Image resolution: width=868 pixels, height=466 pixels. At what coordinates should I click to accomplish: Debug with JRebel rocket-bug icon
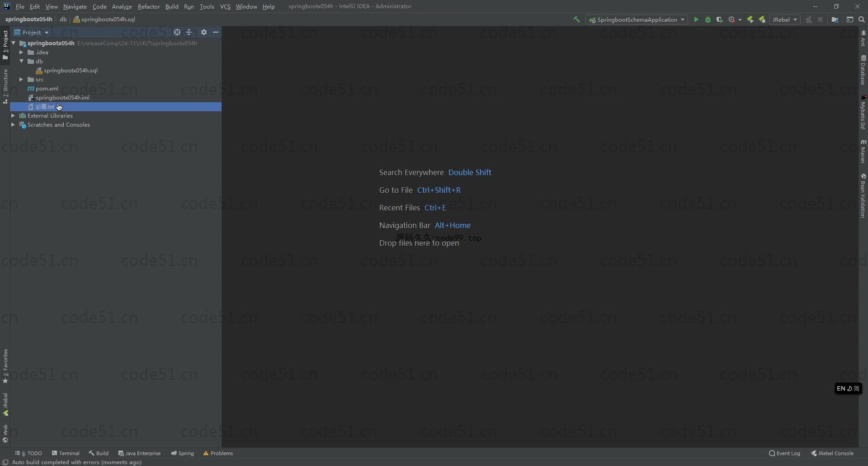762,19
